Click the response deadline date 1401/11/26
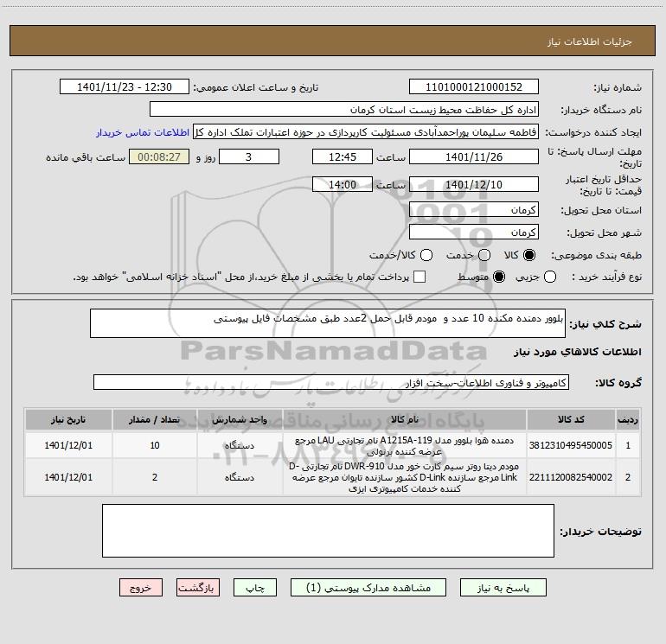The image size is (666, 644). click(474, 156)
